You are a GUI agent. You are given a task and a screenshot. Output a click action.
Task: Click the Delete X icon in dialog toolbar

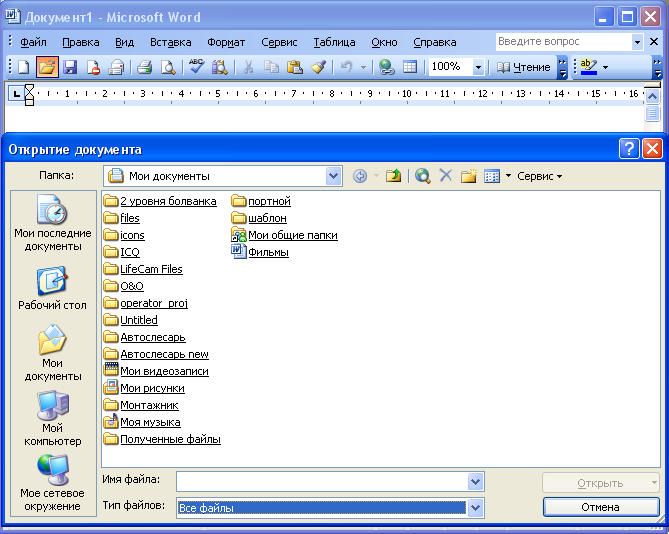coord(445,175)
